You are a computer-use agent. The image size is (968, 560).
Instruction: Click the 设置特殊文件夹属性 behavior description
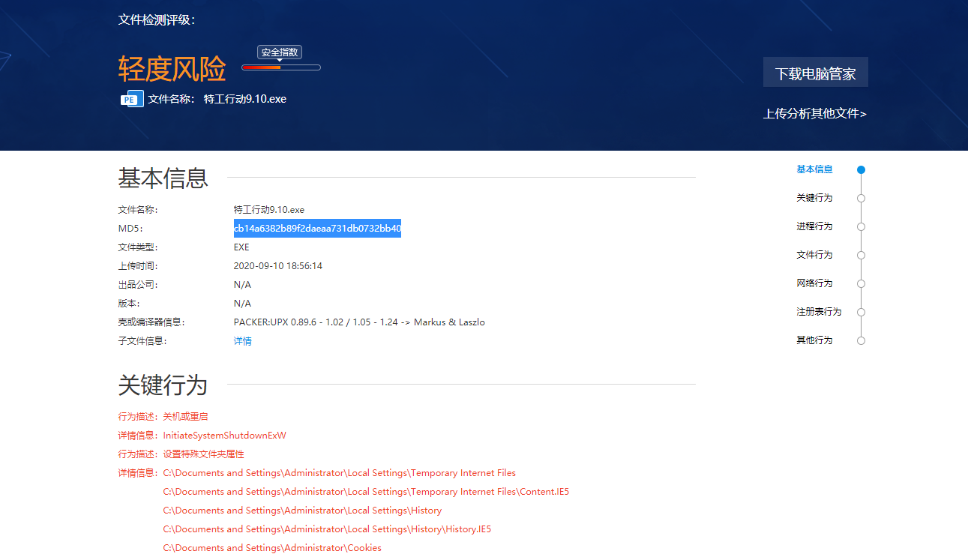(203, 454)
